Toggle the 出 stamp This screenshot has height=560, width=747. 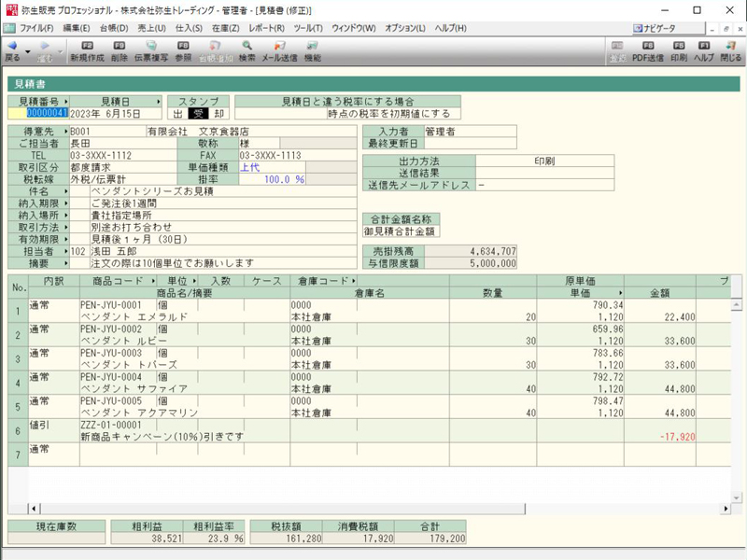[x=177, y=114]
